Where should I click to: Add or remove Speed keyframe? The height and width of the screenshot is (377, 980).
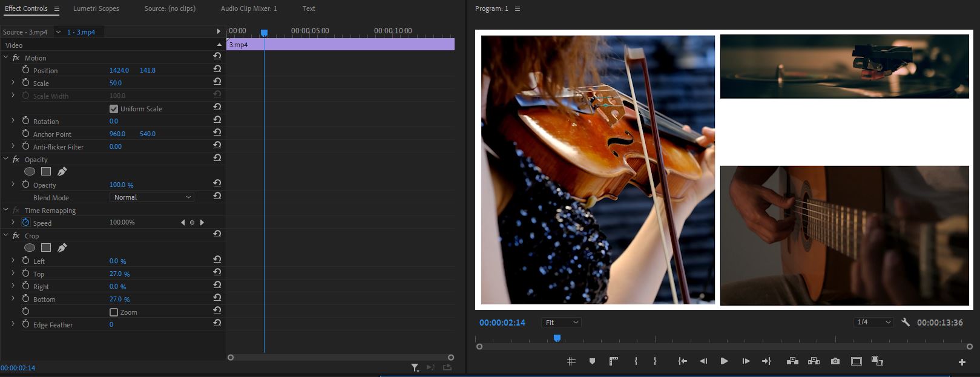192,223
